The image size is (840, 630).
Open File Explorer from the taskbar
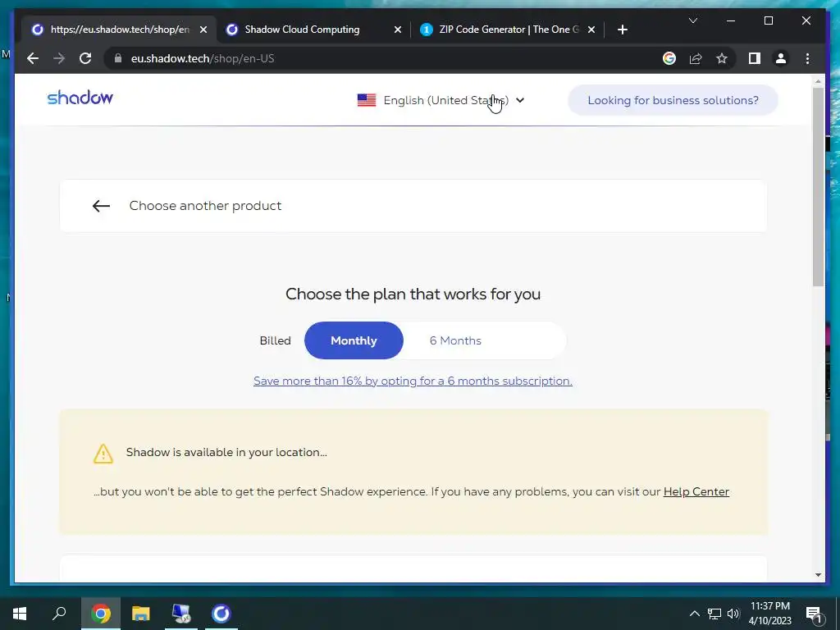coord(140,614)
